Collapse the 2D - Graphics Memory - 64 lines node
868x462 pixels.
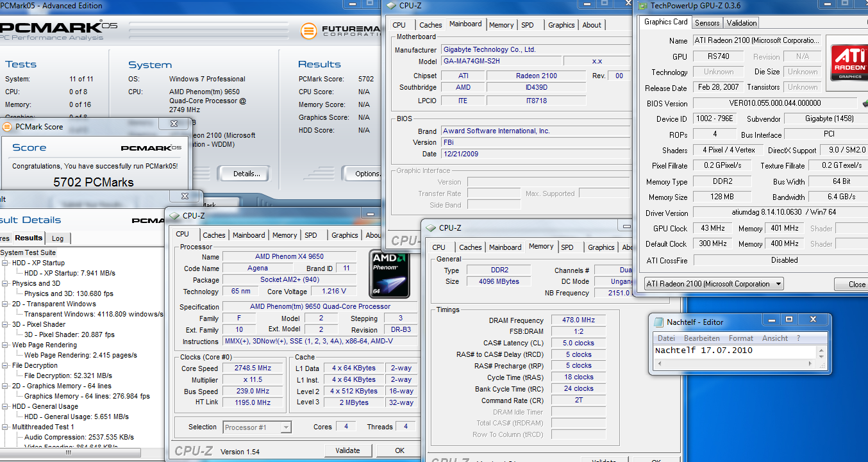(x=6, y=386)
